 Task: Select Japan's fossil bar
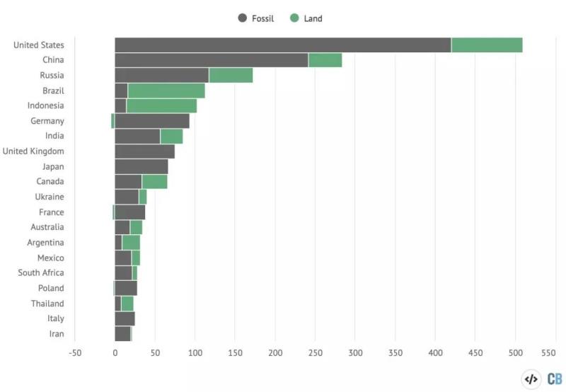(x=141, y=166)
